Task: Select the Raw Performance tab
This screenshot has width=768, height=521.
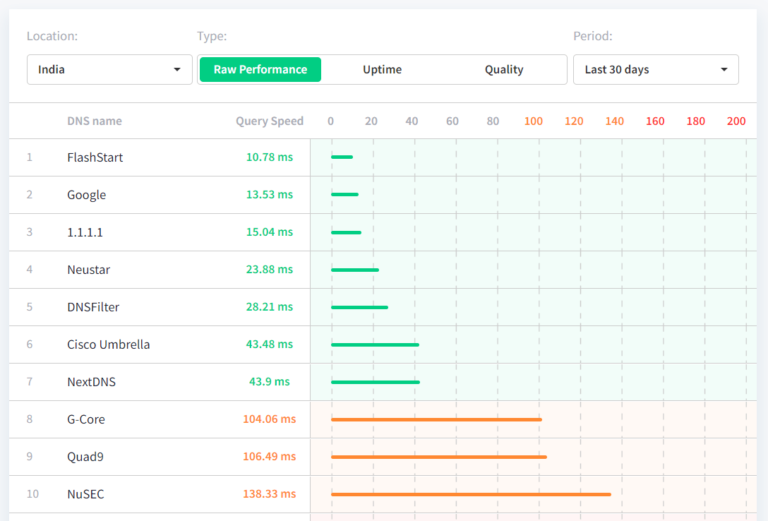Action: 261,70
